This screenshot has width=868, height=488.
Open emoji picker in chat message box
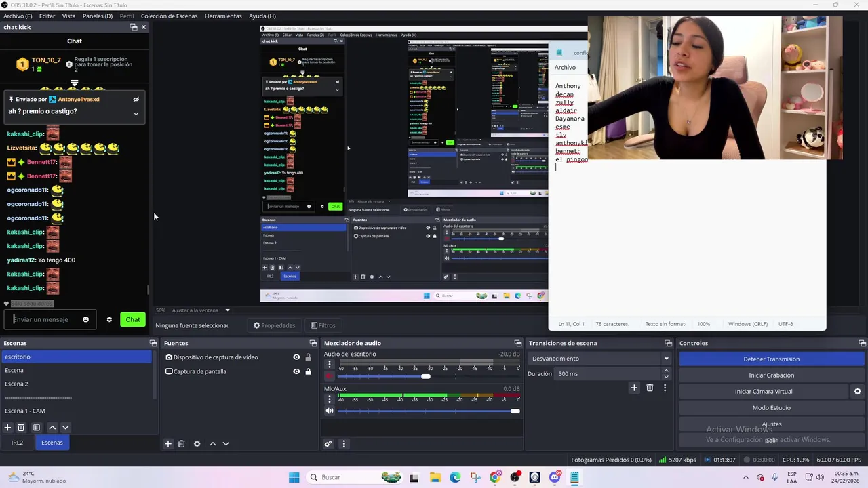85,320
